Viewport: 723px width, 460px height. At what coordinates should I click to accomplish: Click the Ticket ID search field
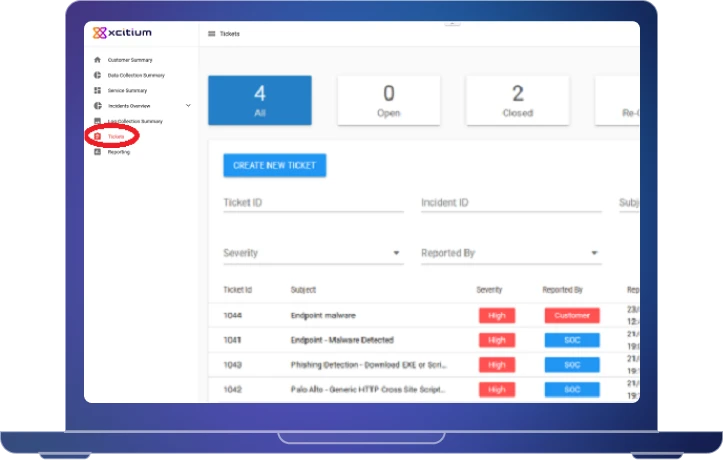point(313,203)
